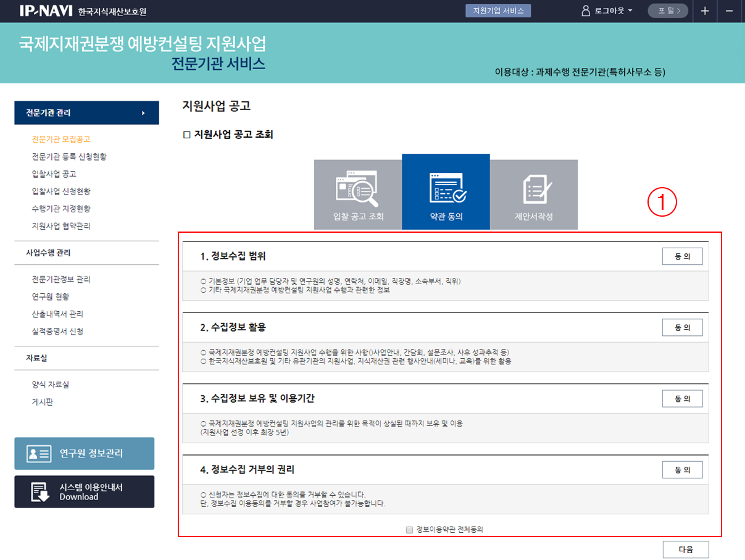Agree to 수집정보 보유 및 이용기간 section
Viewport: 745px width, 560px height.
click(x=682, y=399)
